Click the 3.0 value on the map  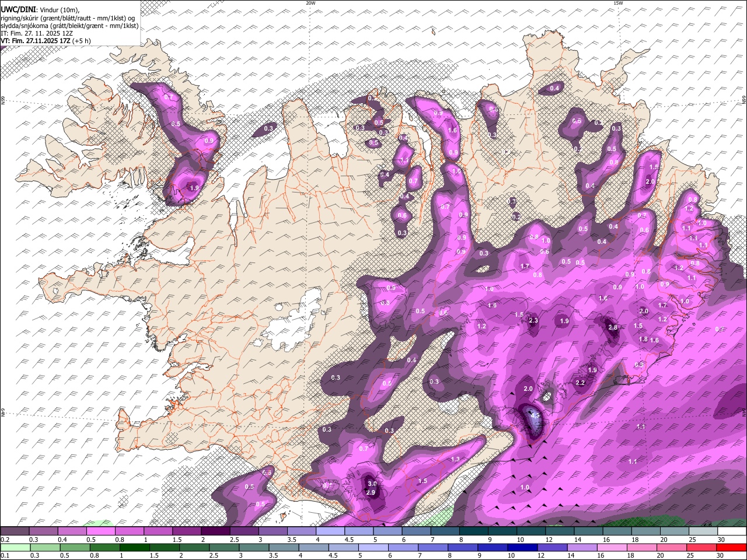coord(372,484)
